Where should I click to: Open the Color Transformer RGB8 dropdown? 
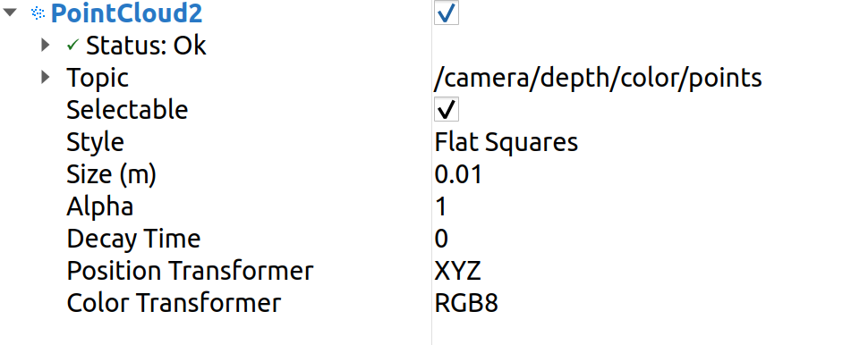pyautogui.click(x=649, y=303)
